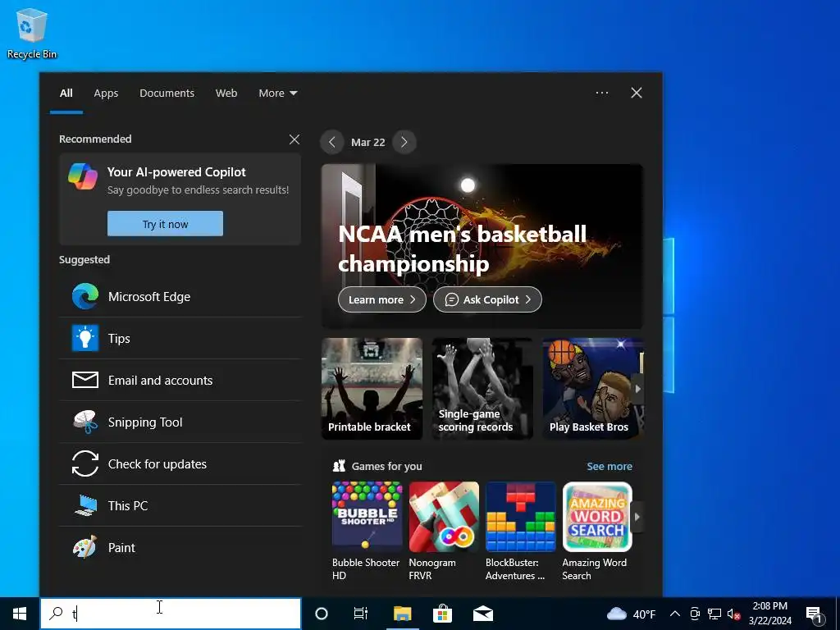Click in the taskbar search box
Viewport: 840px width, 630px height.
171,614
